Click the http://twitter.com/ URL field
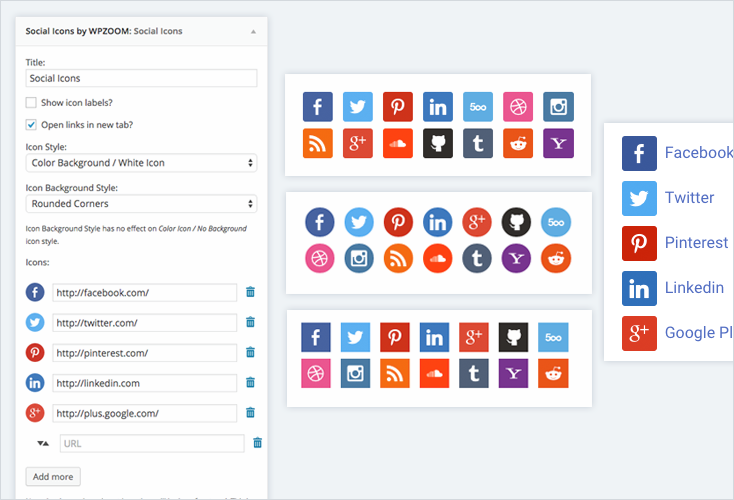The width and height of the screenshot is (734, 500). (145, 323)
